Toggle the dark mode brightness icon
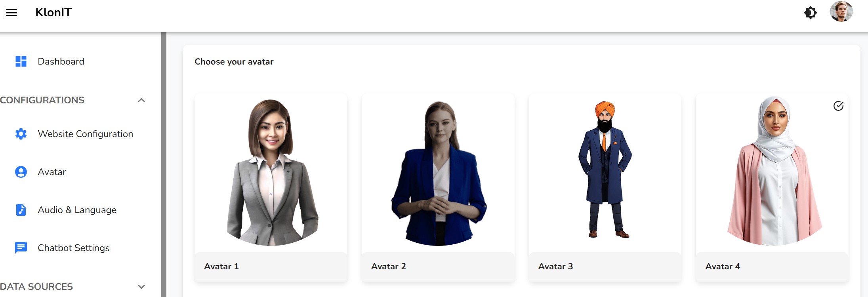868x297 pixels. (810, 13)
